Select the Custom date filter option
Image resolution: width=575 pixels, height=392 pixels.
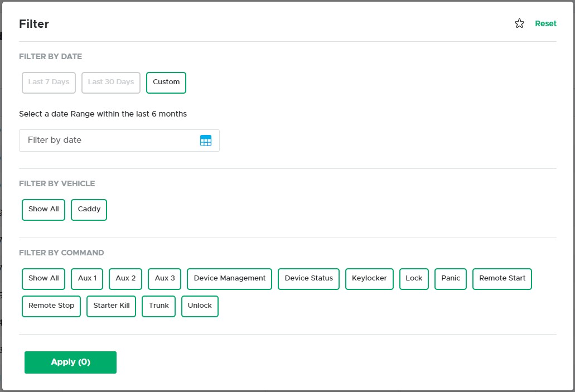tap(166, 82)
